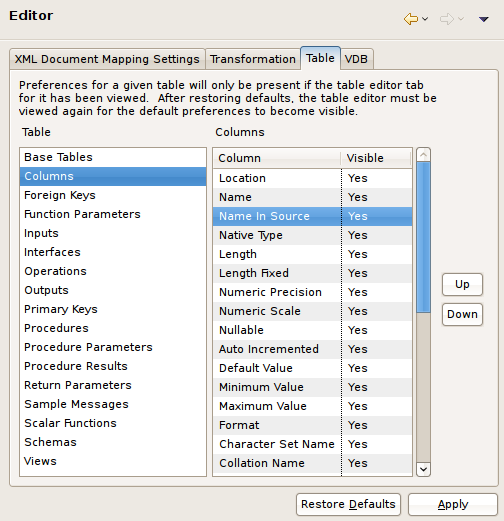This screenshot has width=504, height=521.
Task: Select the Numeric Precision row
Action: 313,292
